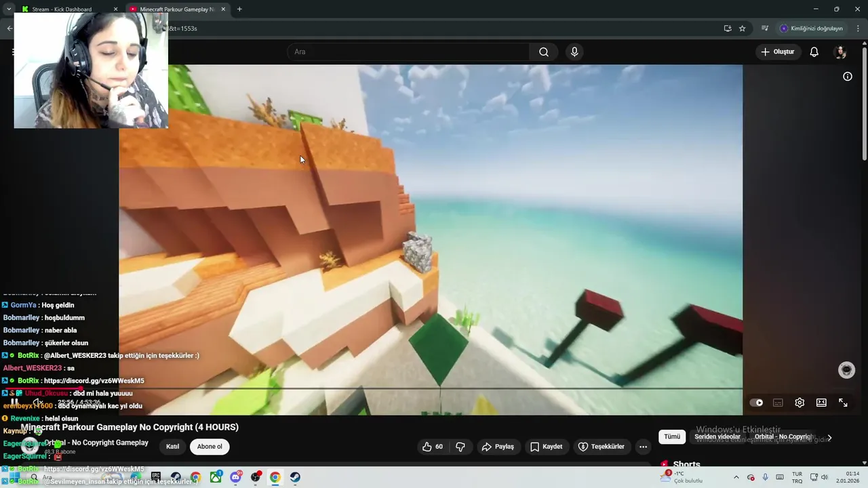The width and height of the screenshot is (868, 488).
Task: Open the Orbital - No Copyright Gameplay channel
Action: 97,443
